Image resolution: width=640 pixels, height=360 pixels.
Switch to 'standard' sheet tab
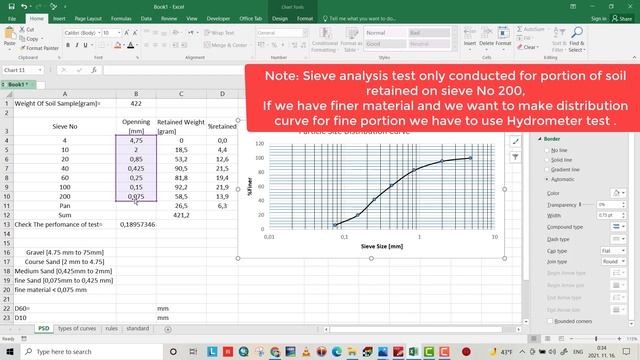tap(138, 329)
